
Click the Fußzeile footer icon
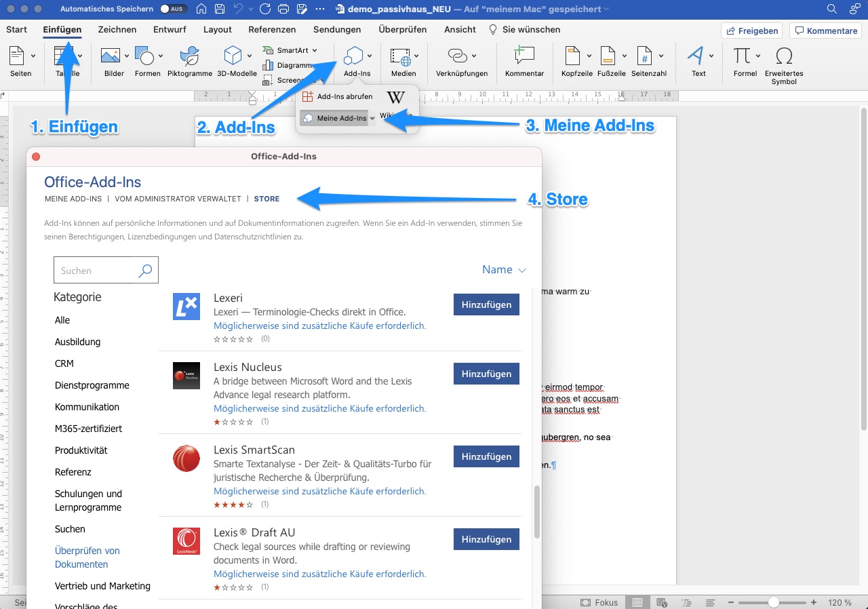pos(608,56)
